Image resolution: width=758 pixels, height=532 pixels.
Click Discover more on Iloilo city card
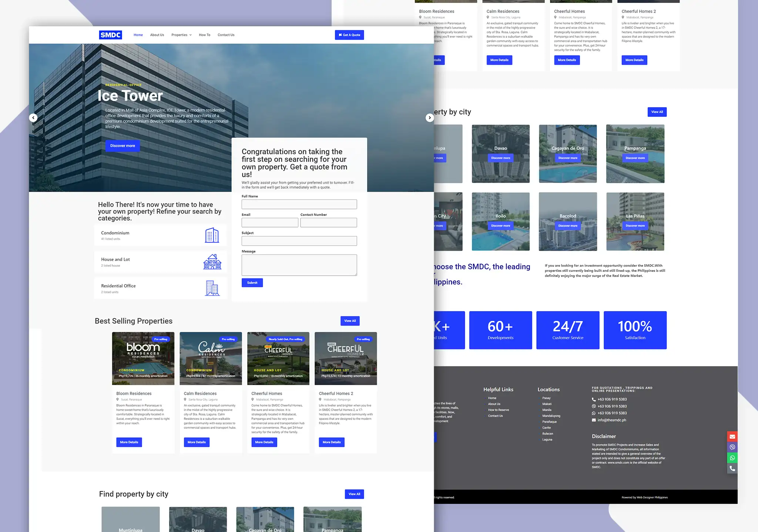[500, 226]
